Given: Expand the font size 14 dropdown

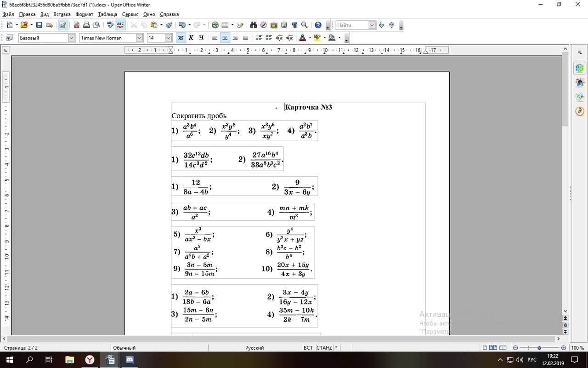Looking at the screenshot, I should (x=168, y=38).
